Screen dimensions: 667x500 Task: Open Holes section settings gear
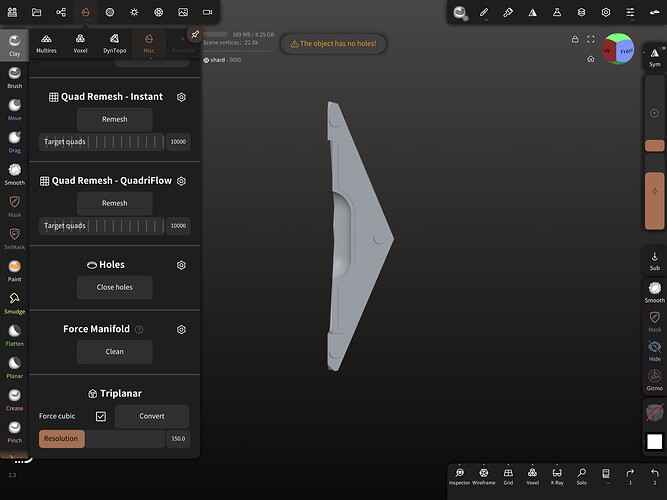(181, 265)
